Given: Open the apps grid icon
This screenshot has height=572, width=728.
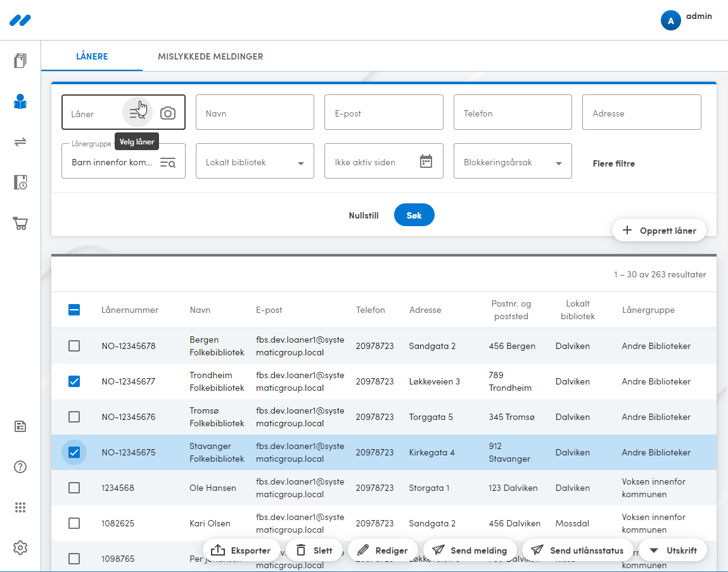Looking at the screenshot, I should (x=20, y=507).
